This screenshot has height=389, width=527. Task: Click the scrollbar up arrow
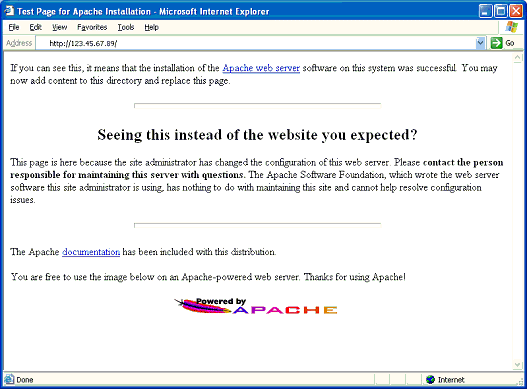[x=517, y=58]
